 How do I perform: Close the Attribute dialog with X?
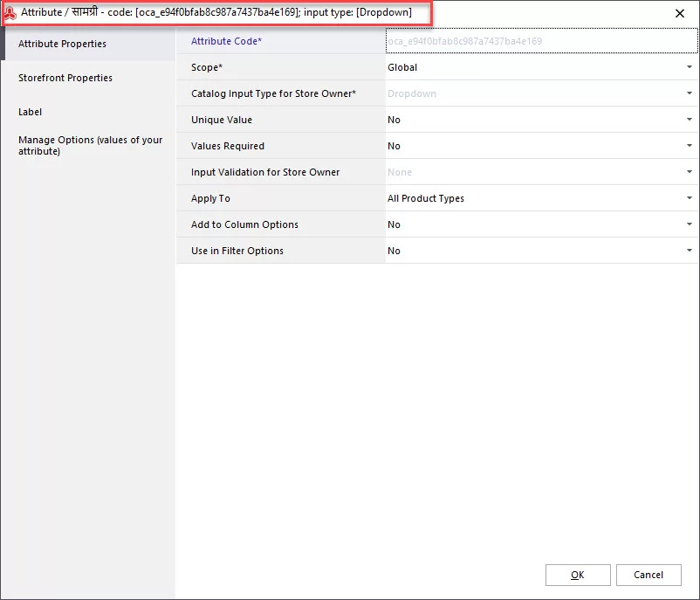[x=679, y=13]
